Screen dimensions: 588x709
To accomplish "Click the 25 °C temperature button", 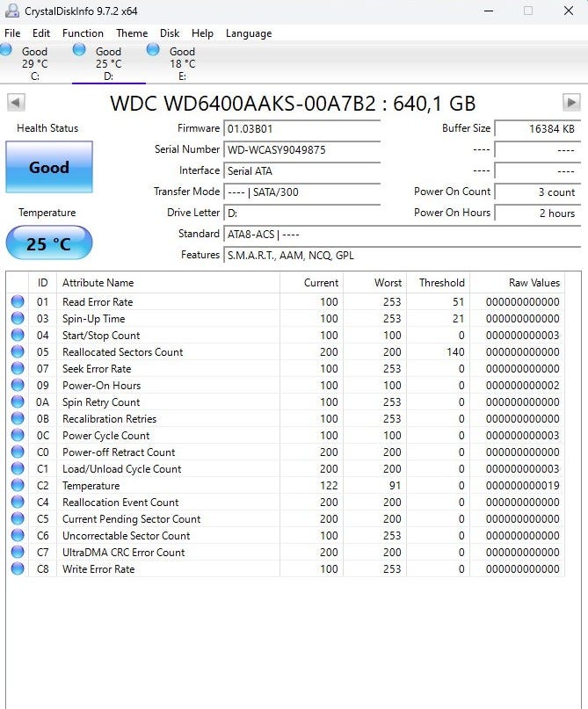I will tap(49, 243).
